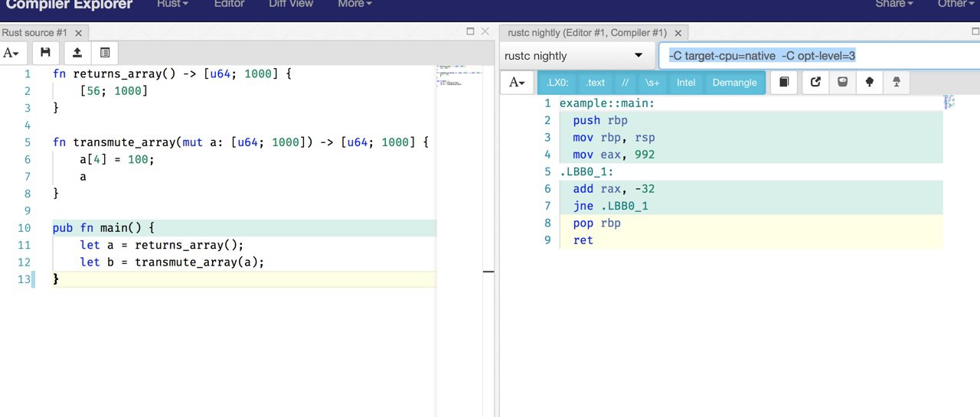Close the Rust source pane with X icon
This screenshot has width=980, height=417.
(485, 31)
